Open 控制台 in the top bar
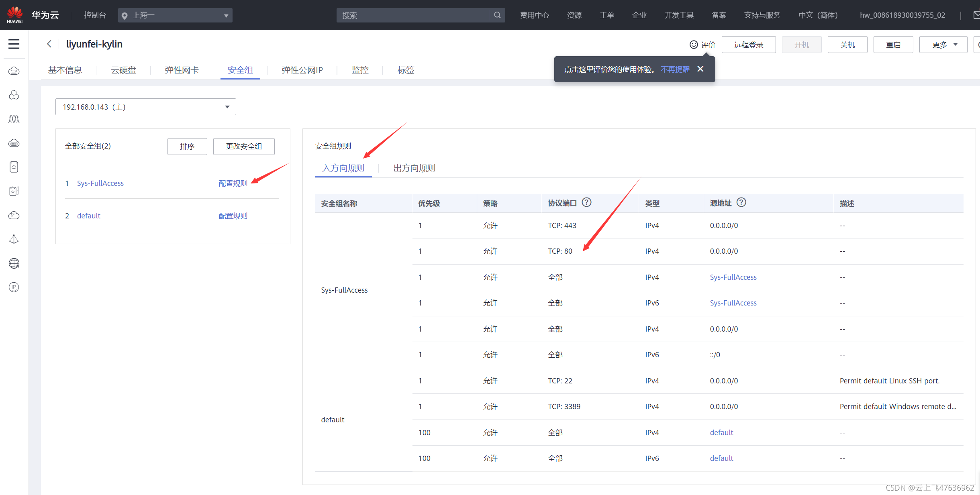Viewport: 980px width, 495px height. pos(95,15)
